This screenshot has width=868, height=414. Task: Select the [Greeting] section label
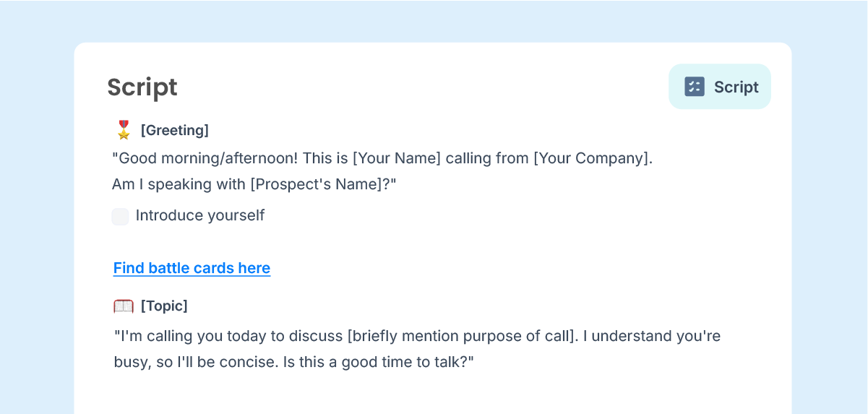tap(175, 130)
